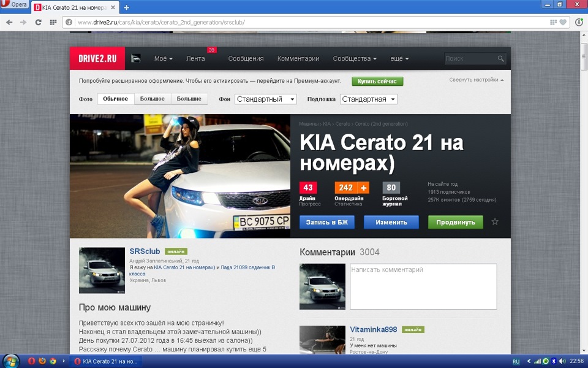Screen dimensions: 588x368
Task: Open the Лента menu item
Action: pos(195,59)
